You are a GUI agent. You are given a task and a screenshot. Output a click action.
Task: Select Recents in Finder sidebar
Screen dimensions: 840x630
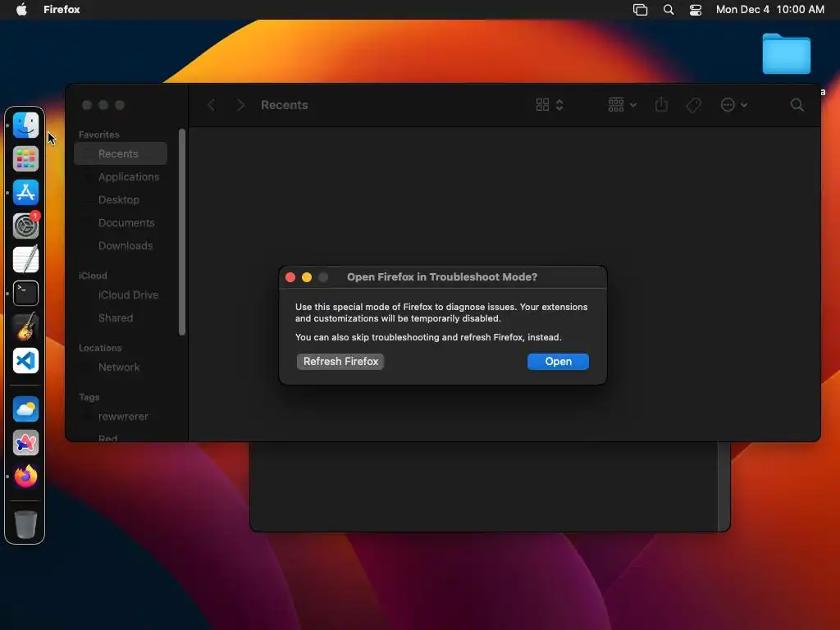click(x=121, y=153)
